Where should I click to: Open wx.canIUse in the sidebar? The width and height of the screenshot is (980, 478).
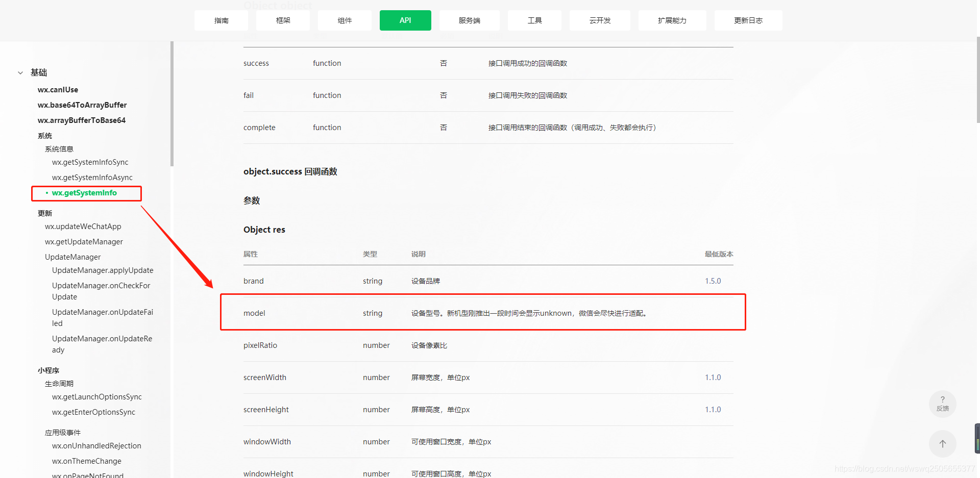(58, 90)
